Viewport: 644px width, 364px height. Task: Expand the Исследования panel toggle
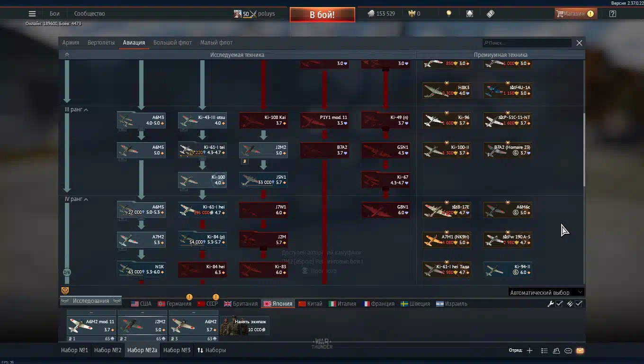(91, 301)
